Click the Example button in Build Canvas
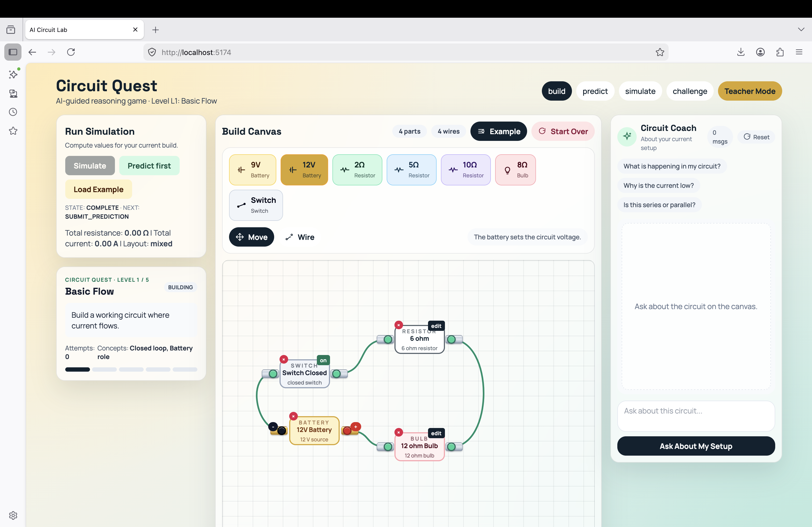 pos(498,131)
